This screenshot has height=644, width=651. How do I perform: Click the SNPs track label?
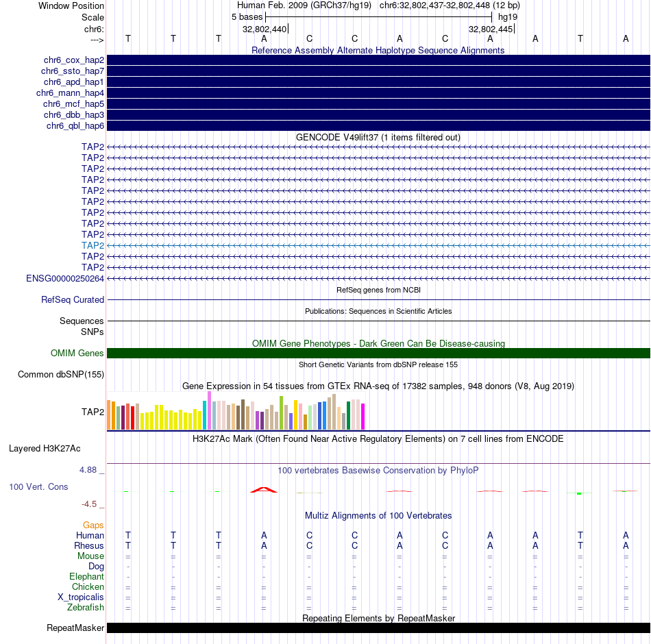[93, 332]
